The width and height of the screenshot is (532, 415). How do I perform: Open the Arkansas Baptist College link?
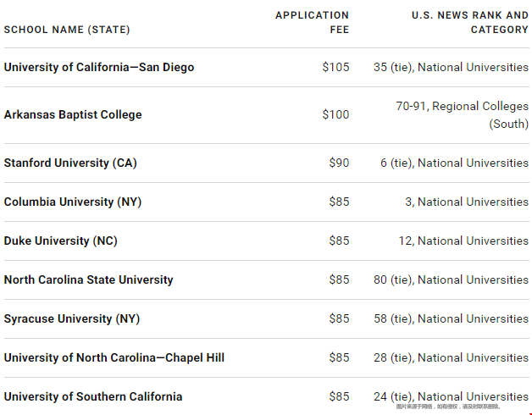[x=73, y=114]
